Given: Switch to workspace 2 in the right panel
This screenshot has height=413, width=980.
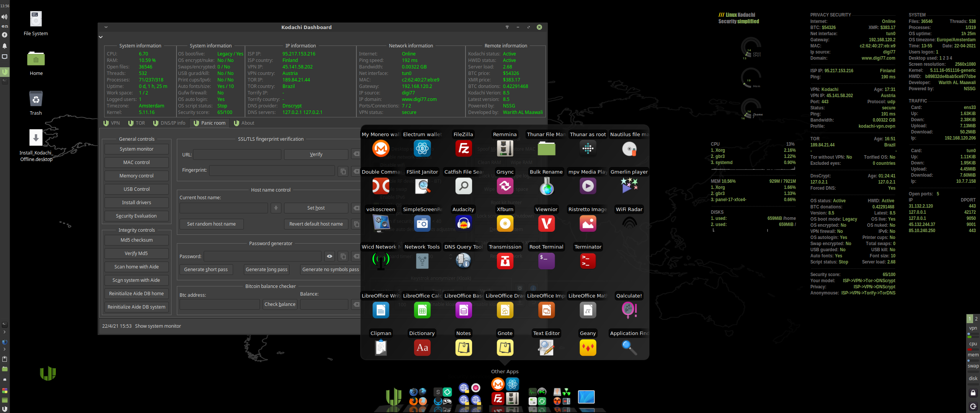Looking at the screenshot, I should (x=977, y=319).
